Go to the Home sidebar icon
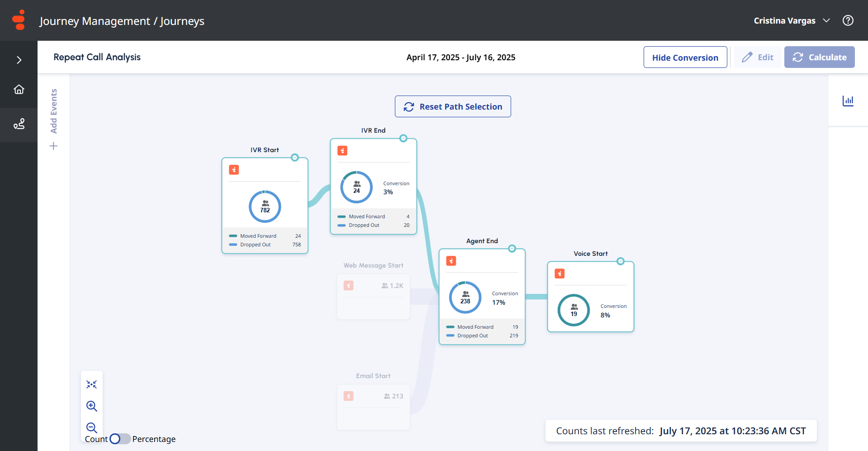The width and height of the screenshot is (868, 451). click(x=19, y=89)
